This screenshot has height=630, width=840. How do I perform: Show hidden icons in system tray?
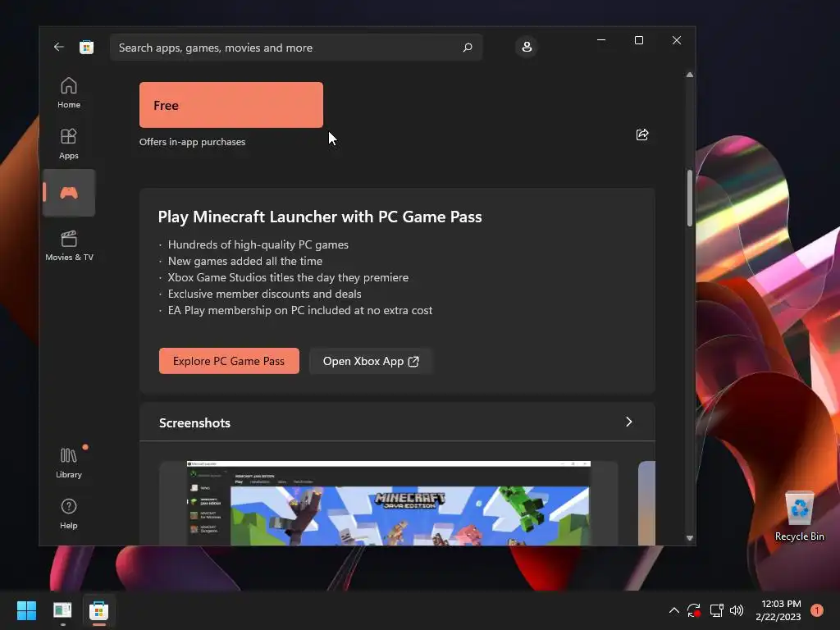click(674, 610)
